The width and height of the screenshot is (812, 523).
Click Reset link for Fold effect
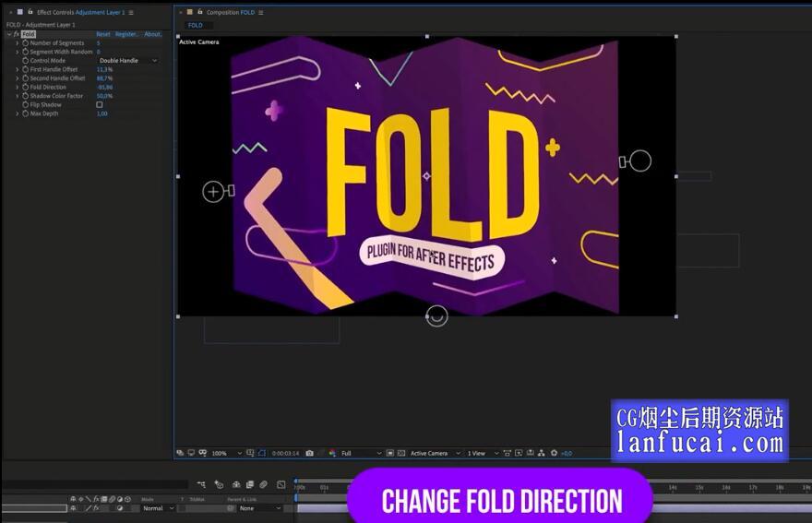[103, 34]
